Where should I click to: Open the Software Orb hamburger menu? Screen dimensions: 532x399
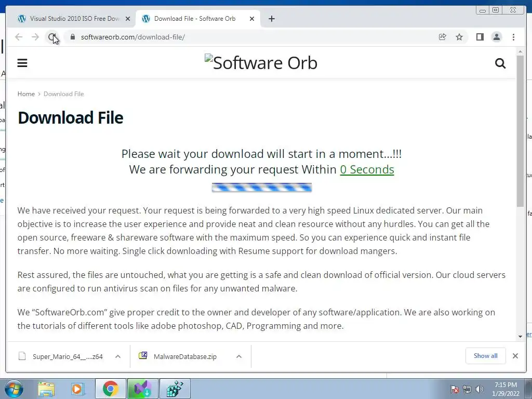coord(22,63)
